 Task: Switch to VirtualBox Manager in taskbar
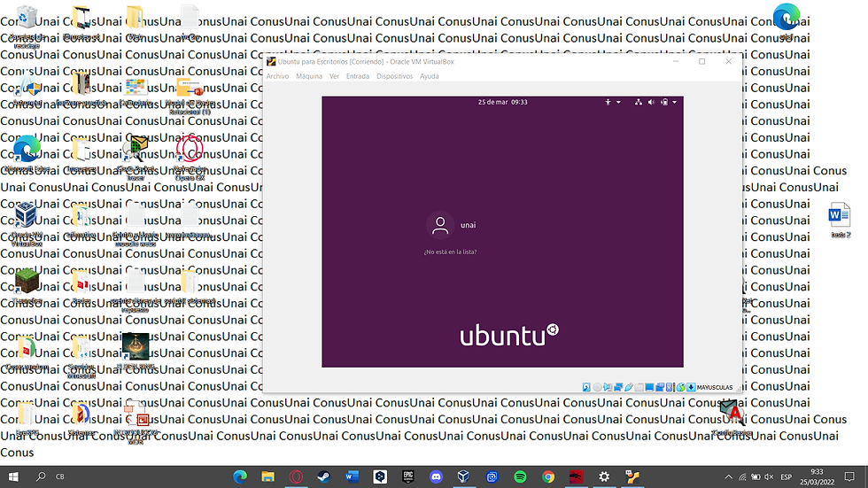(x=464, y=476)
